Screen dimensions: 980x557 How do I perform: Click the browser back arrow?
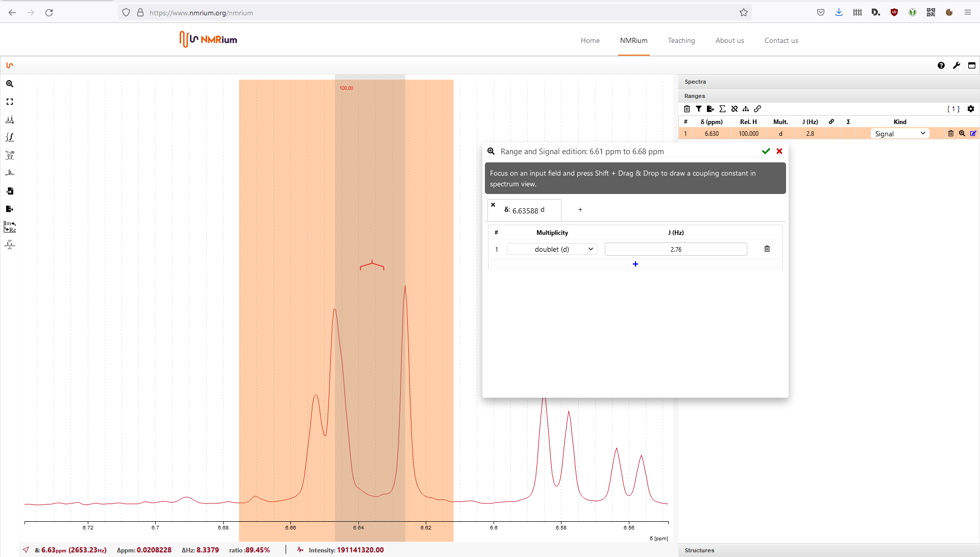pyautogui.click(x=12, y=12)
